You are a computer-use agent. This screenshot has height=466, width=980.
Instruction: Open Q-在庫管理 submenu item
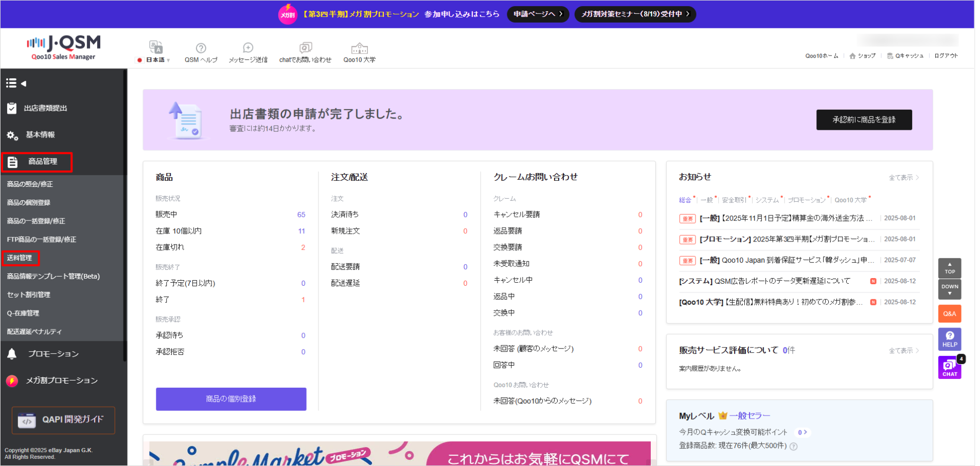(x=23, y=313)
